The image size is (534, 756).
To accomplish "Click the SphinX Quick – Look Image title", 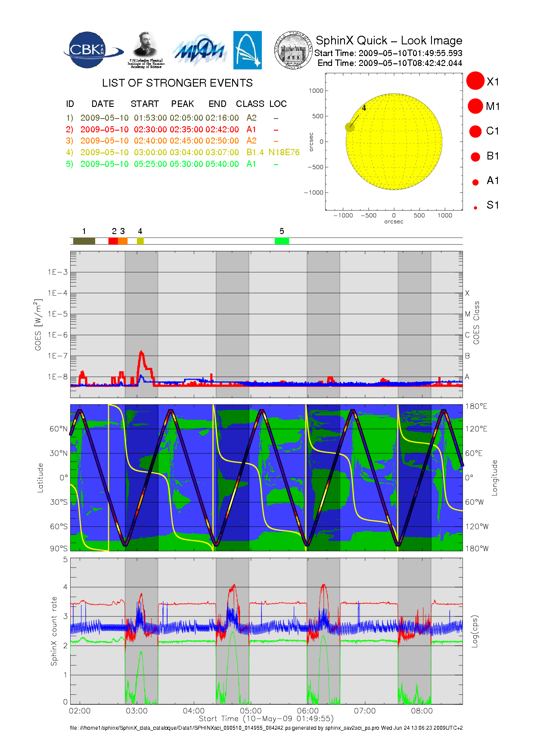I will point(388,41).
